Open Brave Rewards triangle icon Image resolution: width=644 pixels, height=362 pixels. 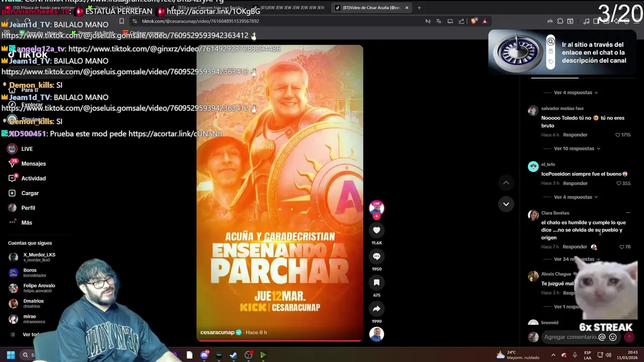(x=485, y=21)
